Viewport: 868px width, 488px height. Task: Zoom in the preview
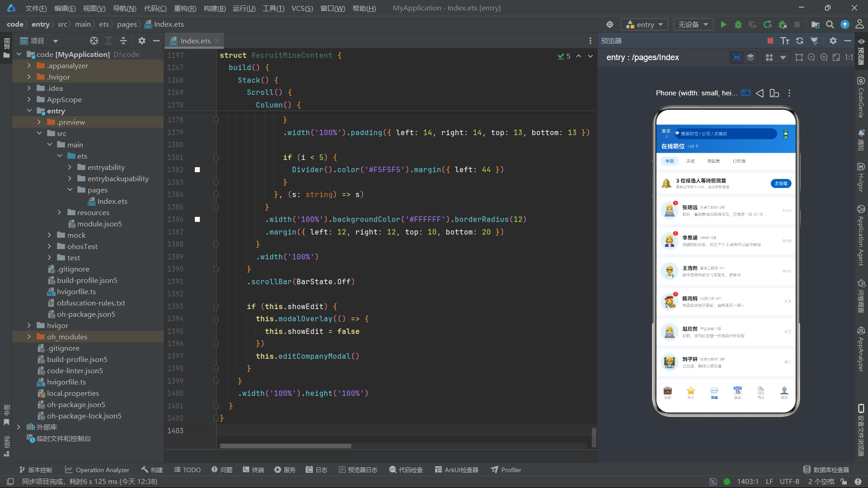point(824,57)
